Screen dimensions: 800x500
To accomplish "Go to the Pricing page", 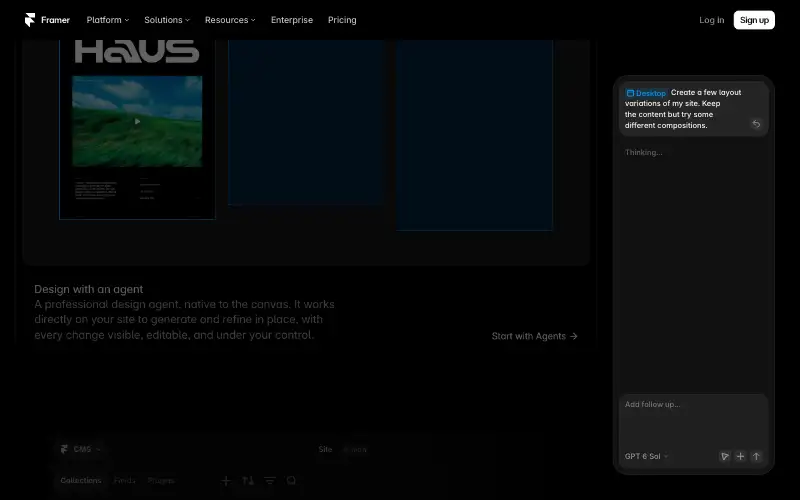I will [342, 20].
